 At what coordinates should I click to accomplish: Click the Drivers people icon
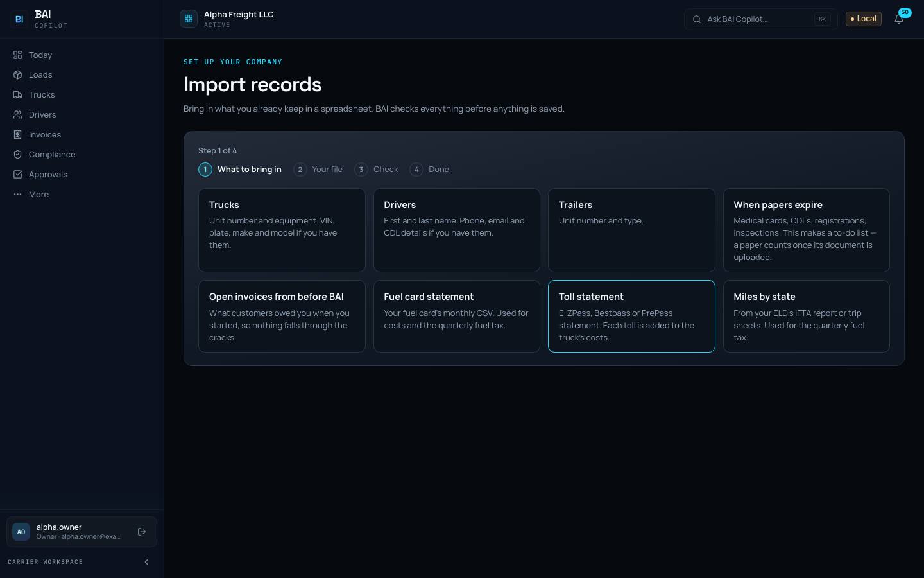17,115
